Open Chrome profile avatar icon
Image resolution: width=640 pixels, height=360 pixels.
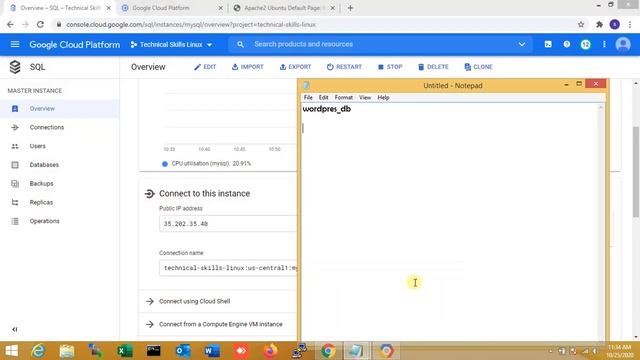(615, 24)
